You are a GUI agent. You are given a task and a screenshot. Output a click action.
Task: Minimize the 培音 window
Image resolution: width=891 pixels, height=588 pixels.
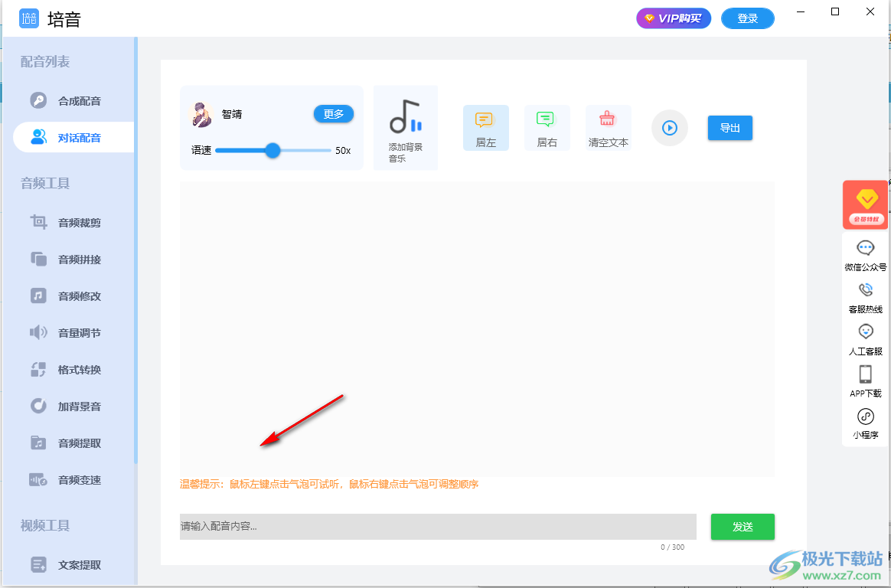[801, 12]
